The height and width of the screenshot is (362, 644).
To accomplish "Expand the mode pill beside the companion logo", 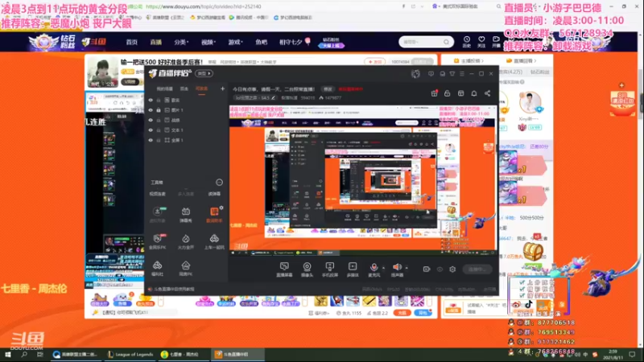I will point(204,73).
